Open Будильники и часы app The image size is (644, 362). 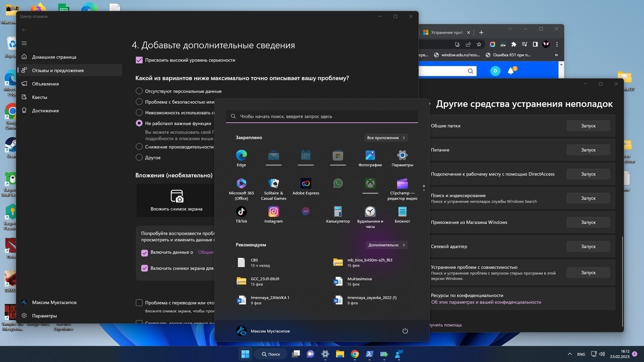[370, 217]
